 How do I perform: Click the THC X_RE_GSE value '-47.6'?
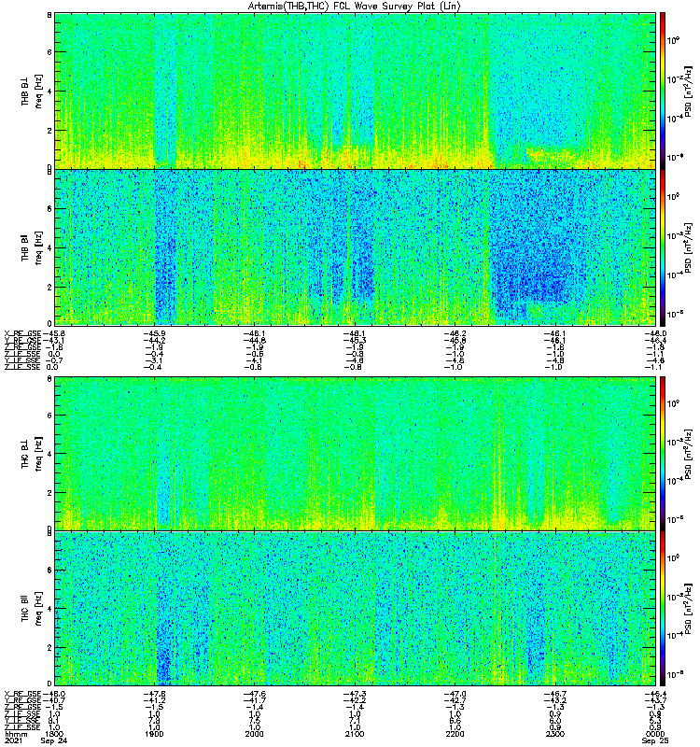[254, 694]
